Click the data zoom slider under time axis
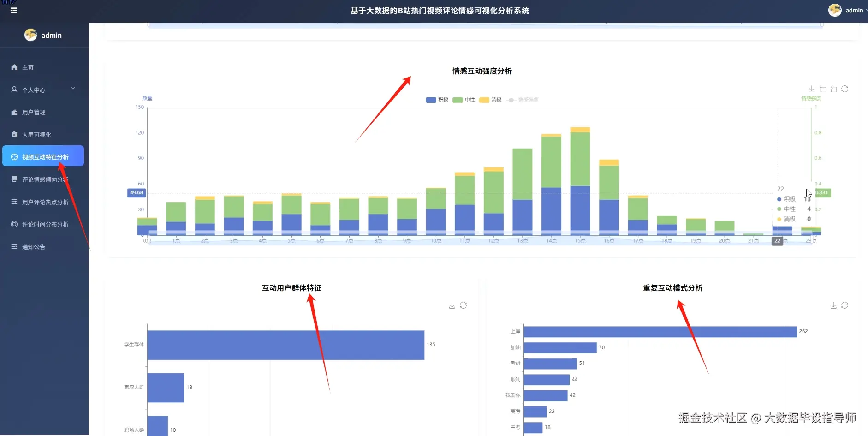The height and width of the screenshot is (436, 868). pyautogui.click(x=480, y=239)
